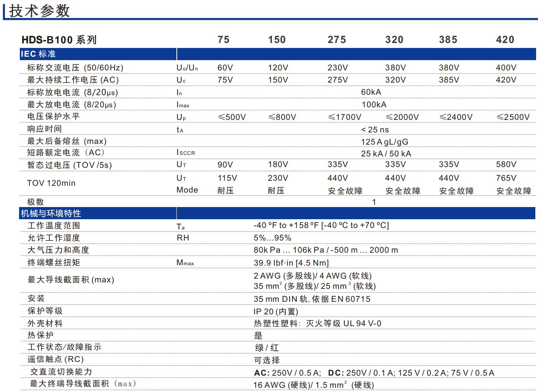Viewport: 538px width, 392px height.
Task: Click the 230V nominal voltage value
Action: (338, 68)
